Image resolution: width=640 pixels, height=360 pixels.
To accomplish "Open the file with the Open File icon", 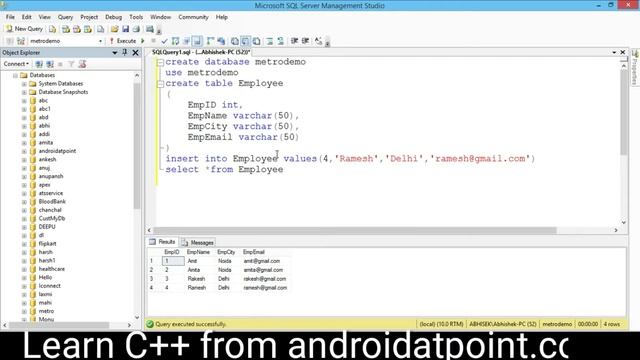I will coord(115,29).
